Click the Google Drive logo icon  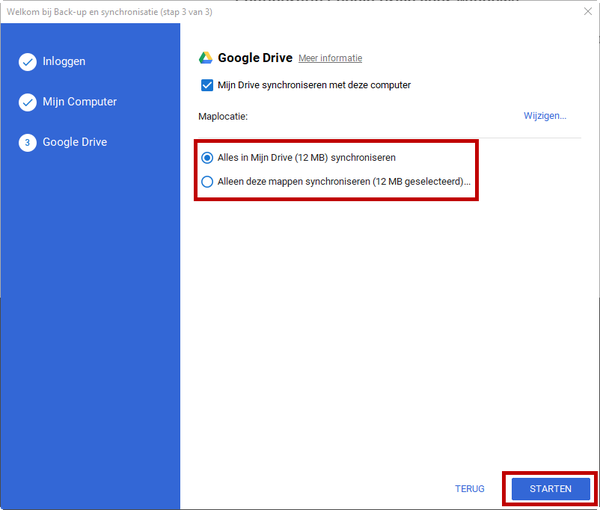[x=205, y=58]
